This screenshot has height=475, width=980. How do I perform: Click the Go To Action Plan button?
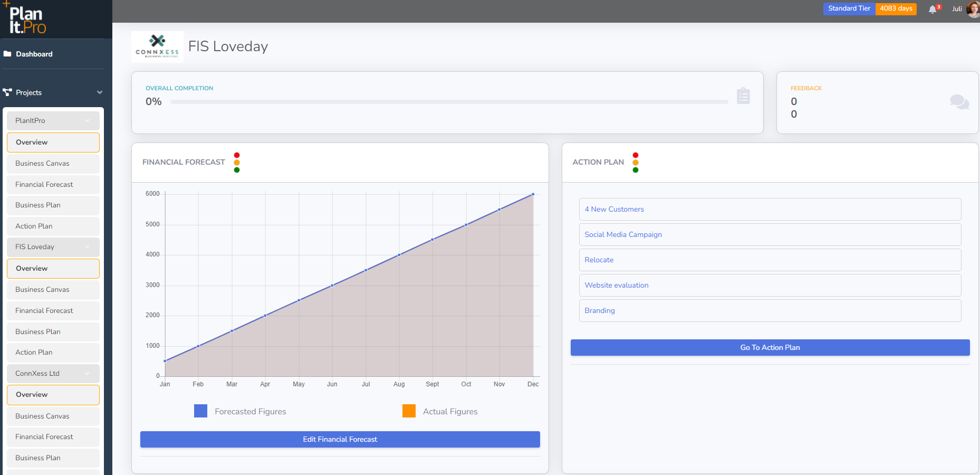(x=770, y=347)
